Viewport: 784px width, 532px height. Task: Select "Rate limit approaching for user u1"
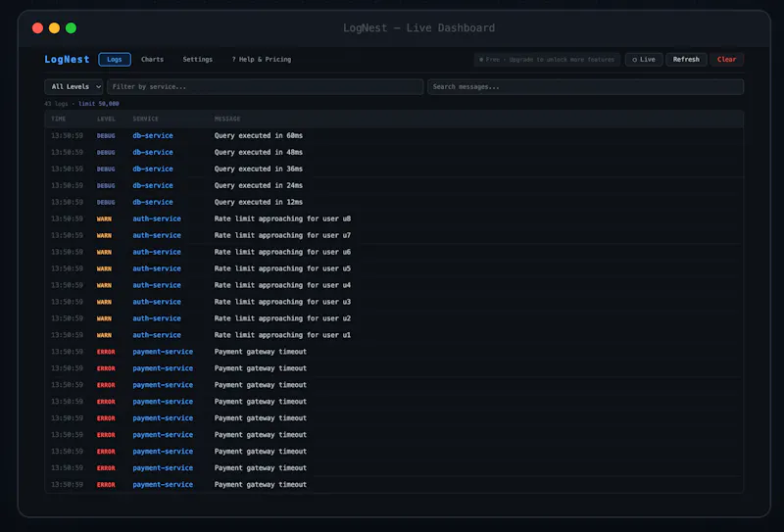(282, 335)
